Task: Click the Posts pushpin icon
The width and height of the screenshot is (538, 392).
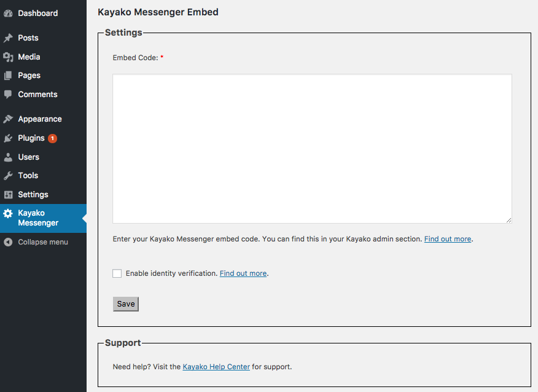Action: click(8, 38)
